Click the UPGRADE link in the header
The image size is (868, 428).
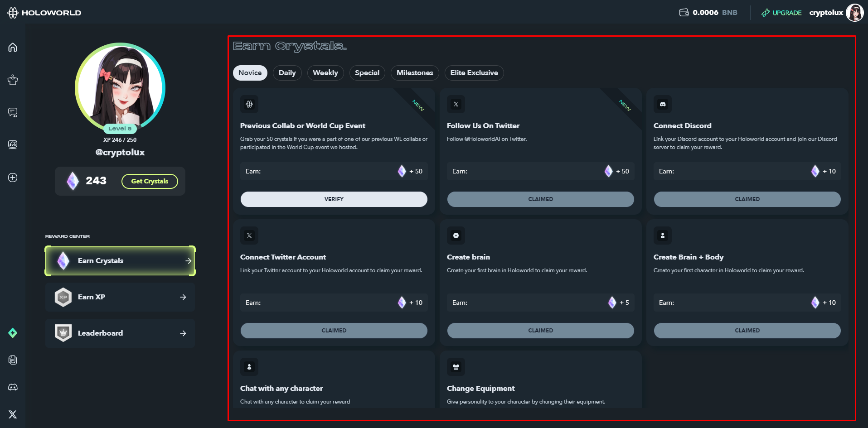[781, 13]
